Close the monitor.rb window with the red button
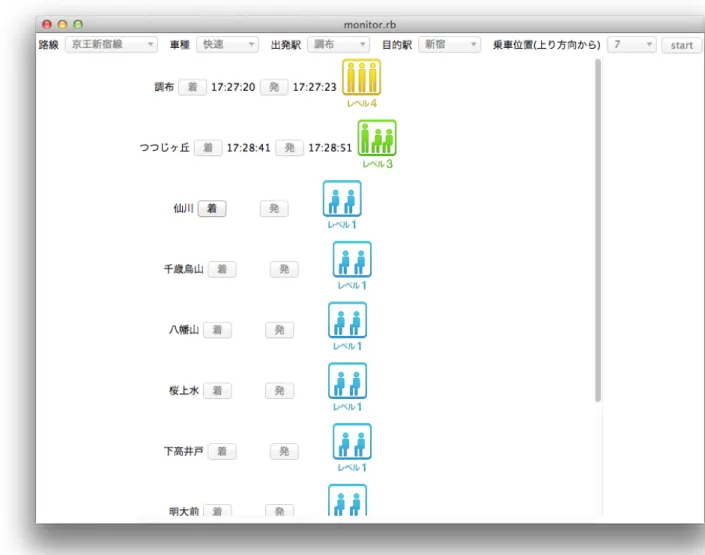The width and height of the screenshot is (705, 555). [46, 24]
